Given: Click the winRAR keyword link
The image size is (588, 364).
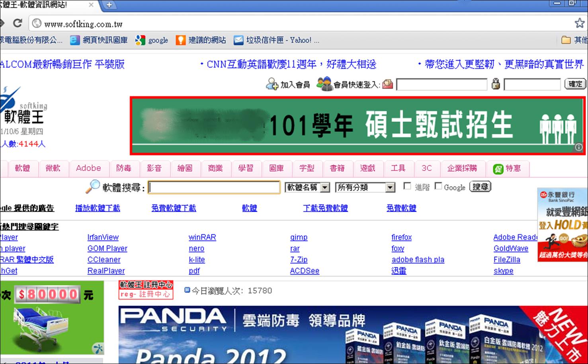Looking at the screenshot, I should [202, 237].
